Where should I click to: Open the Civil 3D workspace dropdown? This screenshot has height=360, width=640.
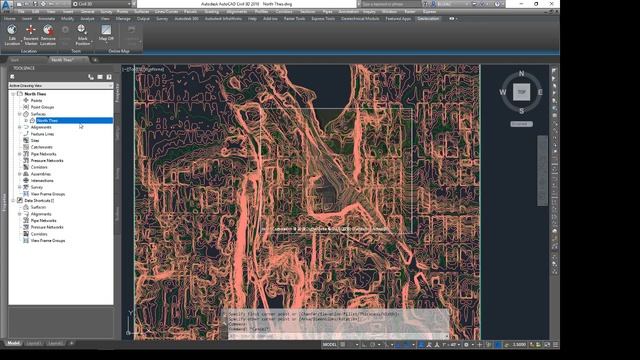(102, 4)
